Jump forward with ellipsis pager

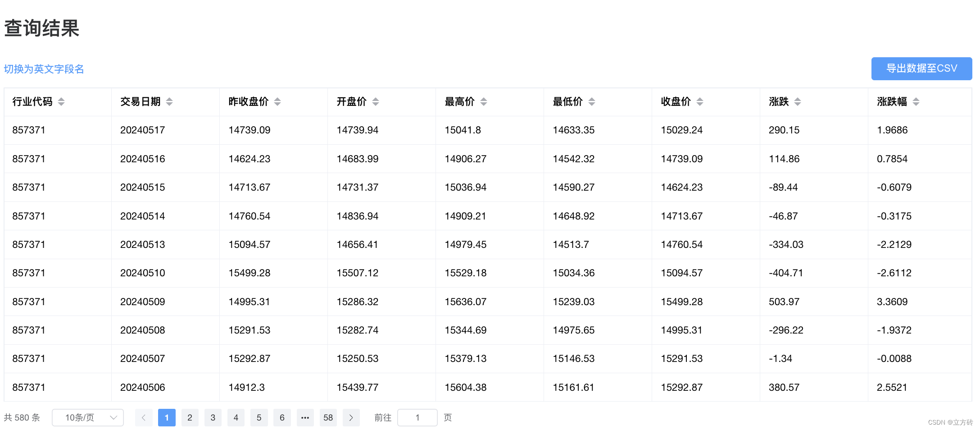click(305, 418)
